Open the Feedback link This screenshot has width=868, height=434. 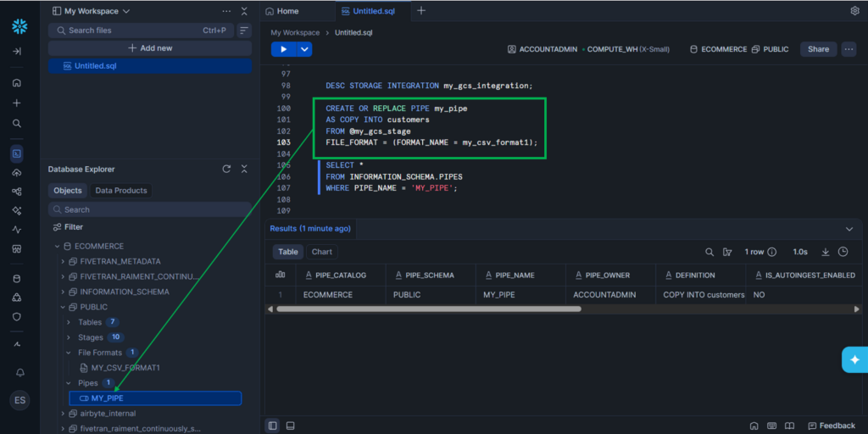(x=832, y=426)
